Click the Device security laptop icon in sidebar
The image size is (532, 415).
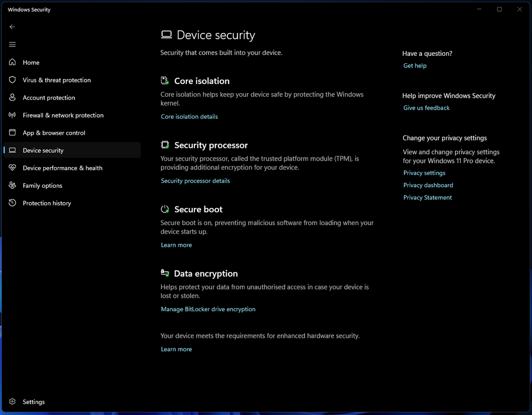pyautogui.click(x=12, y=150)
